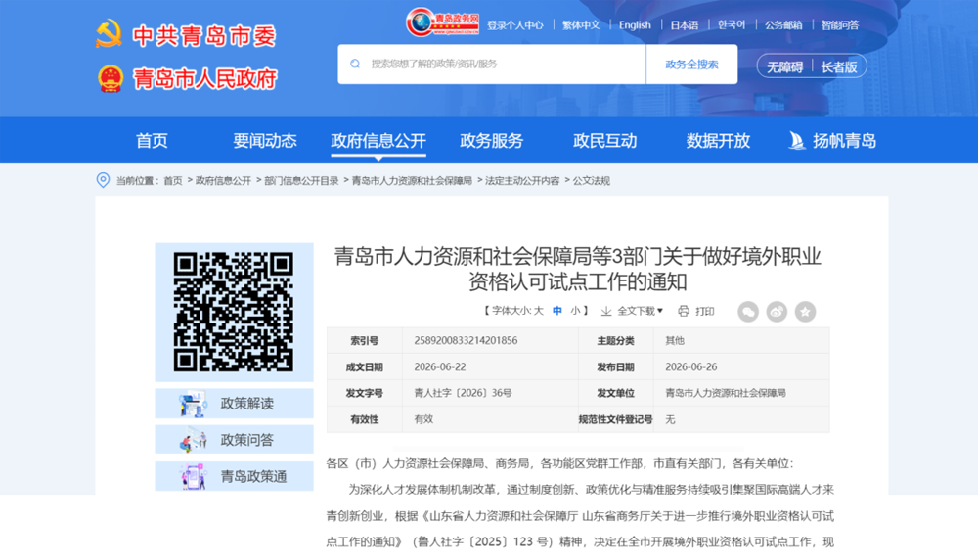Click the 政策解读 illustration icon
This screenshot has height=560, width=978.
[192, 404]
